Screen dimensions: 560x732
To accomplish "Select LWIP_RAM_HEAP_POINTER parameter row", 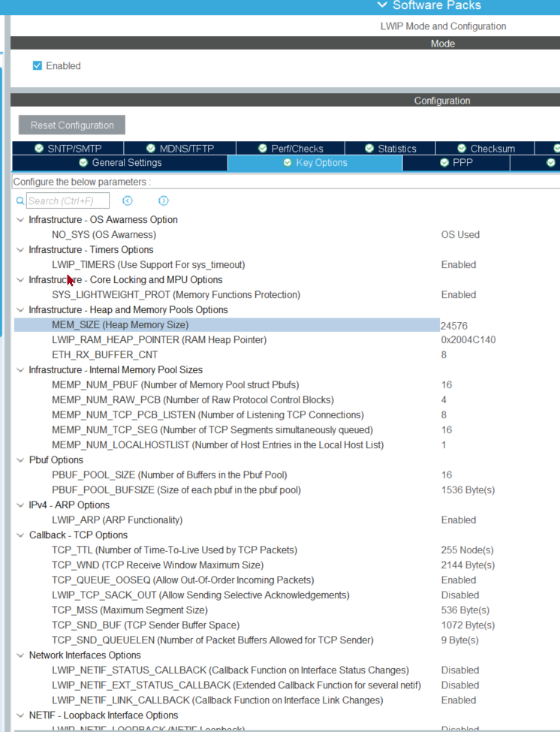I will pyautogui.click(x=159, y=340).
